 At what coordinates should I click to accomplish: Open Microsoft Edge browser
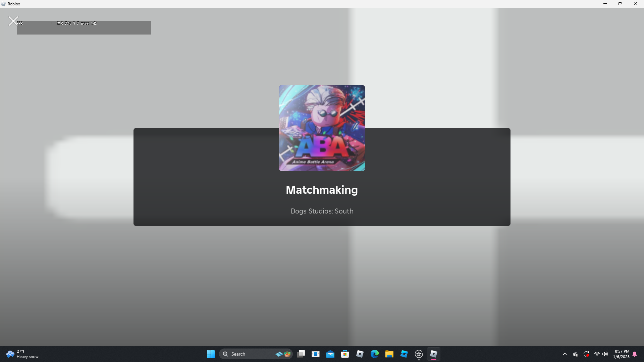[374, 354]
